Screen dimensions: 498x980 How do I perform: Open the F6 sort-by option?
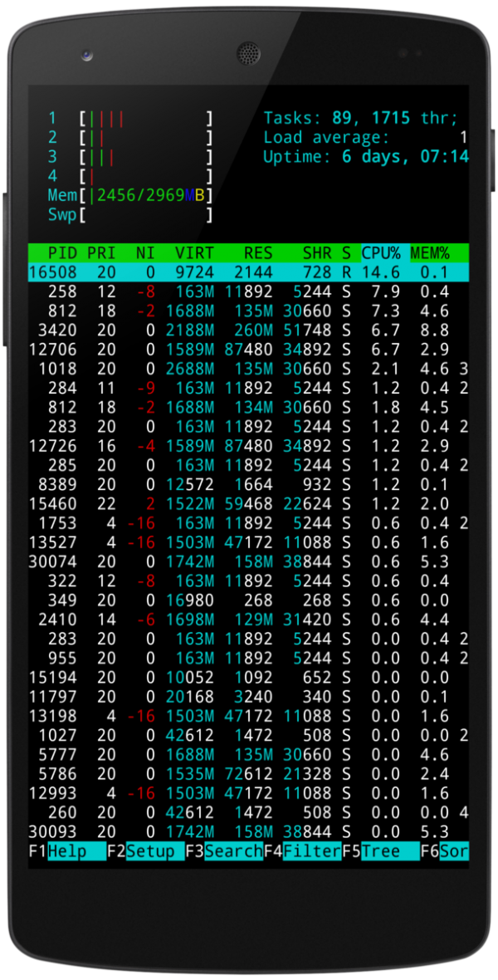pos(453,851)
